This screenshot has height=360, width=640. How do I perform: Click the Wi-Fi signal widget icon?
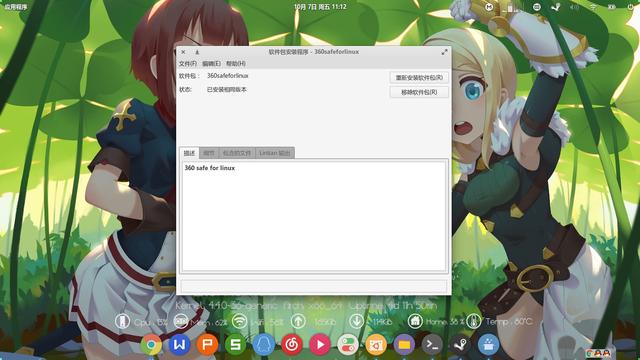click(x=240, y=322)
